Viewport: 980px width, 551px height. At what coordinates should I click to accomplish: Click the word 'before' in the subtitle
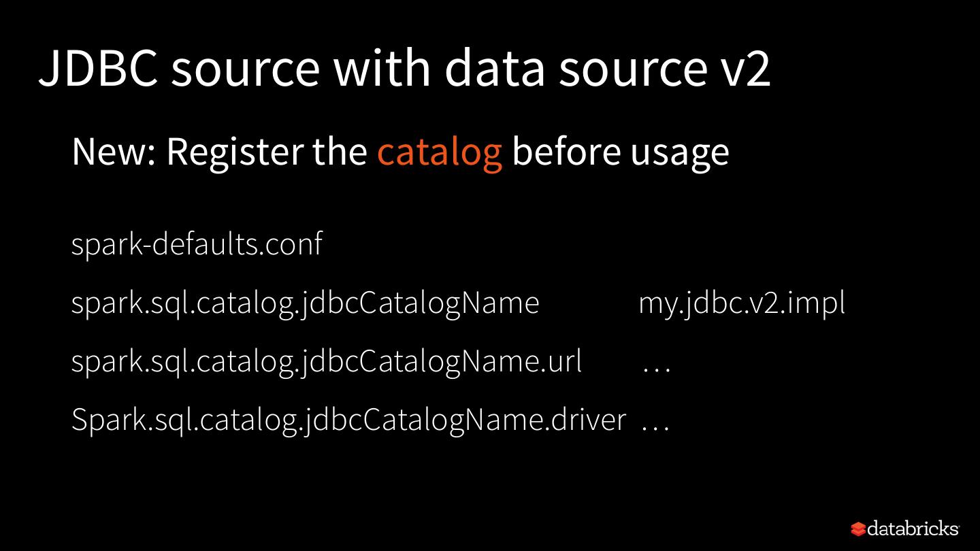566,152
